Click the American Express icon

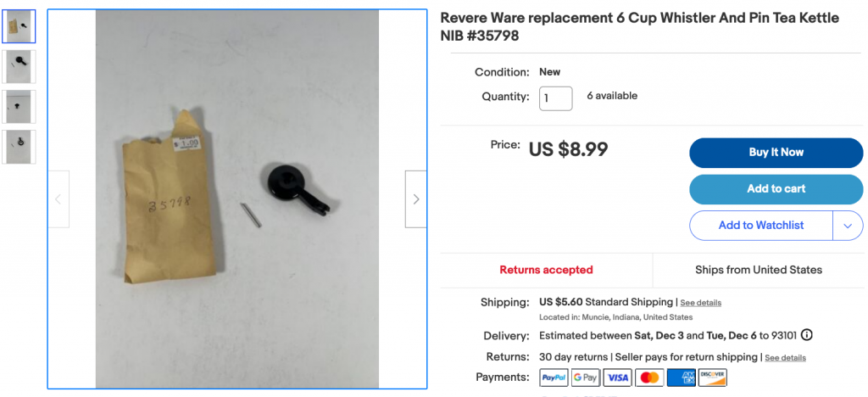point(681,377)
